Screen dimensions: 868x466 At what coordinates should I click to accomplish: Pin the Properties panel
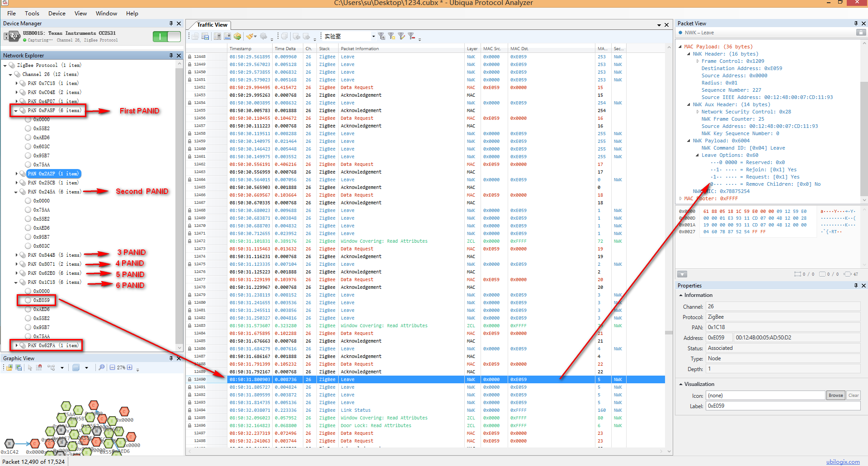[856, 286]
